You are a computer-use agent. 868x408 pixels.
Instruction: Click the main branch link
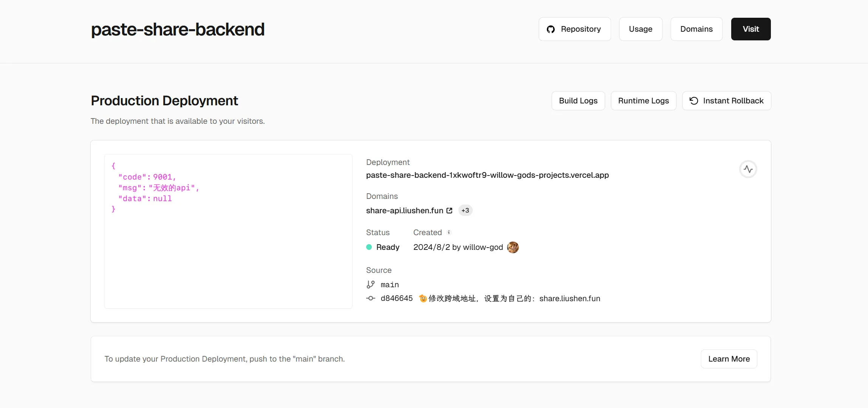390,285
